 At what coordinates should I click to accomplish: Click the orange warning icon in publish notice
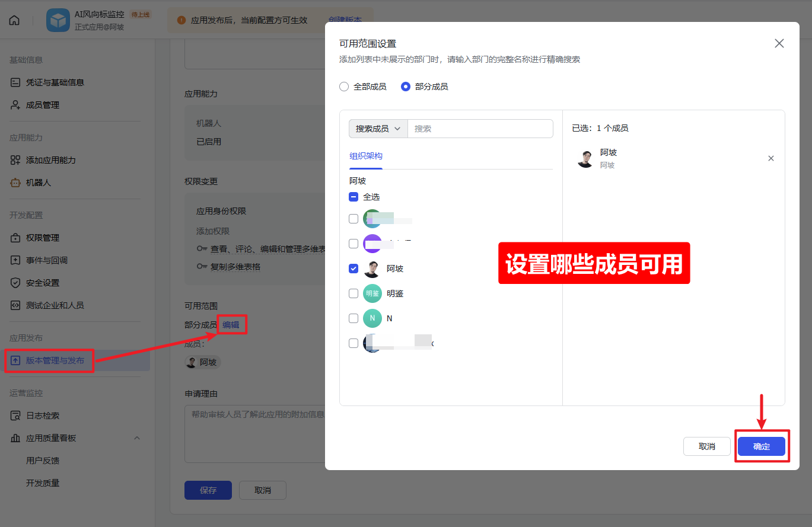pos(181,20)
